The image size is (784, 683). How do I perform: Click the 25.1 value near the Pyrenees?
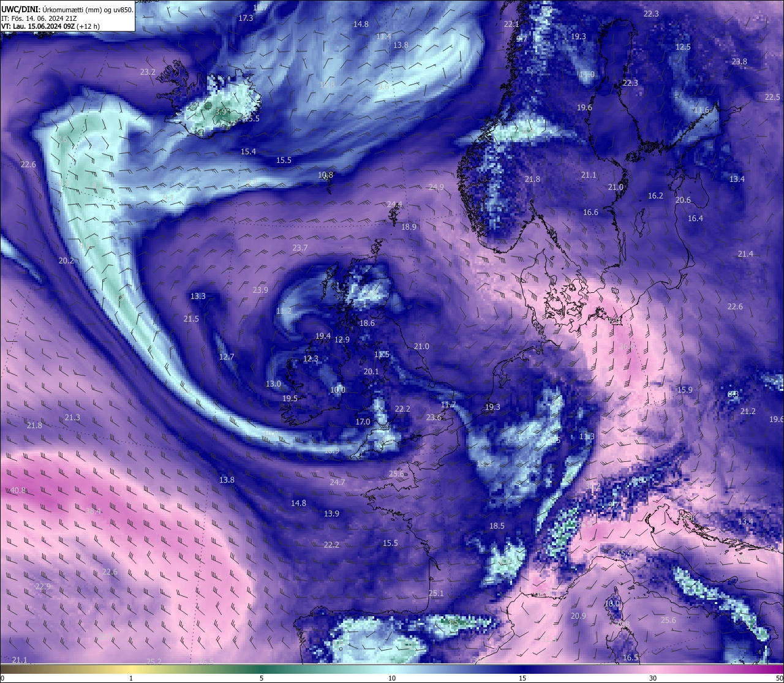(435, 594)
